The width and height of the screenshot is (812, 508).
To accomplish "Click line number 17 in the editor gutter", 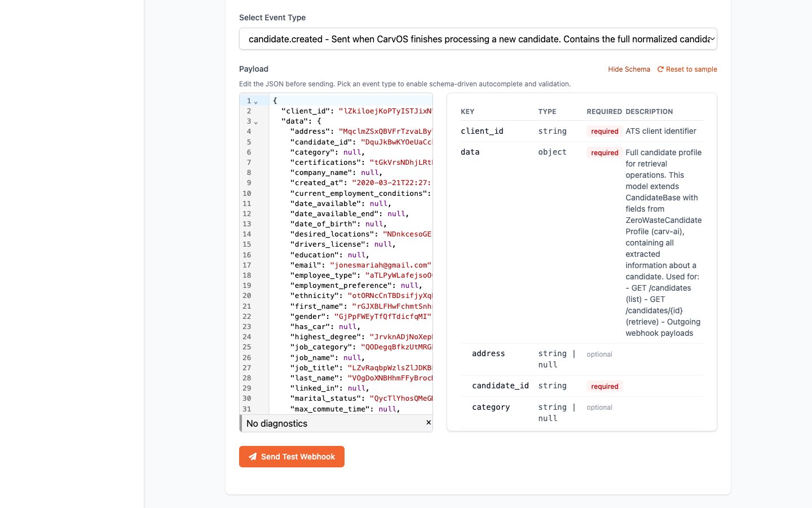I will [x=247, y=265].
